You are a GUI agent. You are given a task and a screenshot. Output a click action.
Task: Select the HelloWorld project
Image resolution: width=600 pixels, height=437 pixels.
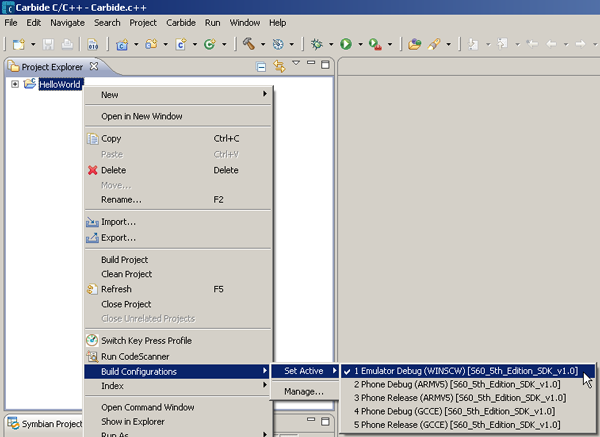point(60,84)
